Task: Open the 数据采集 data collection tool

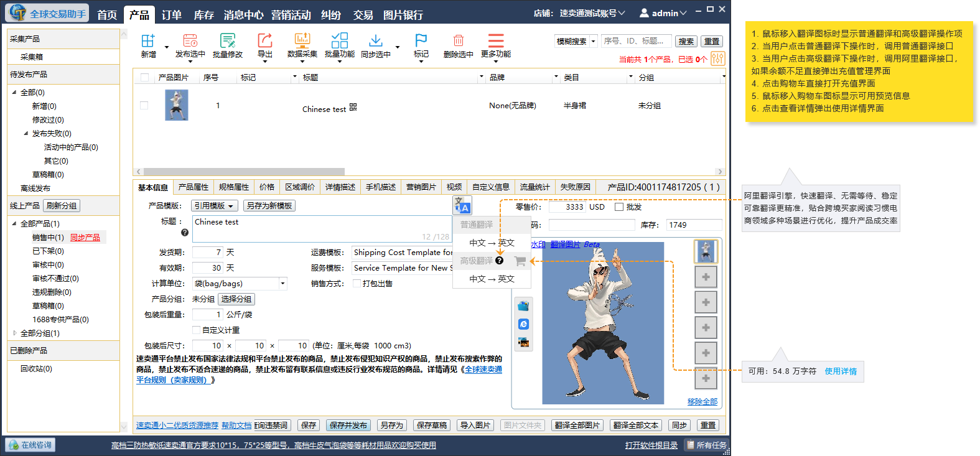Action: point(302,41)
